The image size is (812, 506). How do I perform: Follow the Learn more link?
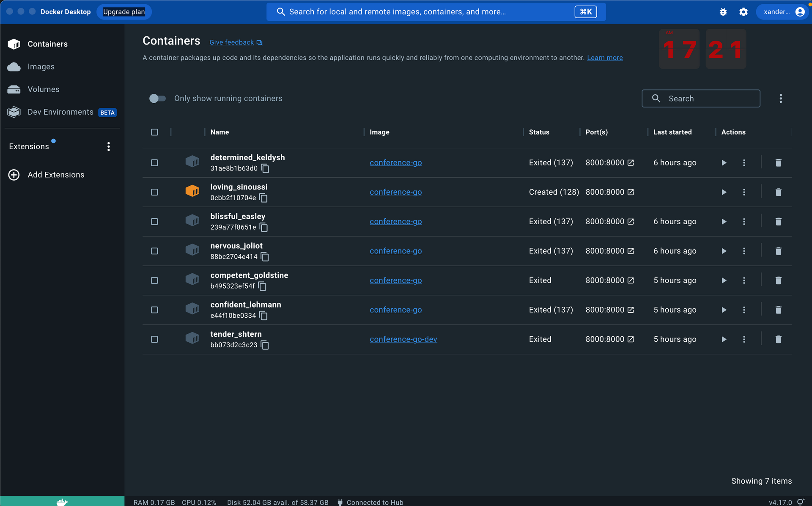(605, 58)
